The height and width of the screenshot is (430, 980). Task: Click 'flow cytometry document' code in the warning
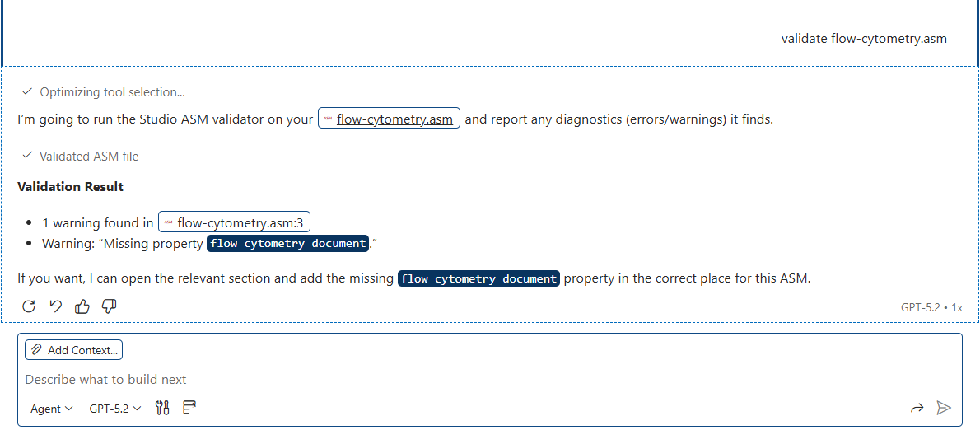[x=287, y=244]
